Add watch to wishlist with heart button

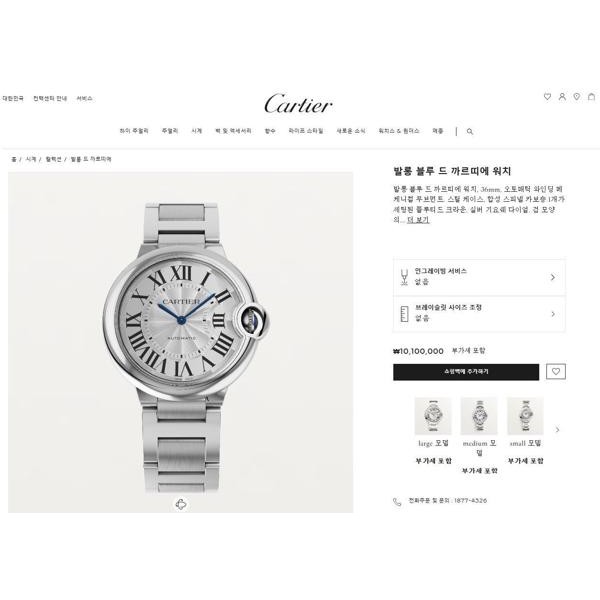point(556,372)
